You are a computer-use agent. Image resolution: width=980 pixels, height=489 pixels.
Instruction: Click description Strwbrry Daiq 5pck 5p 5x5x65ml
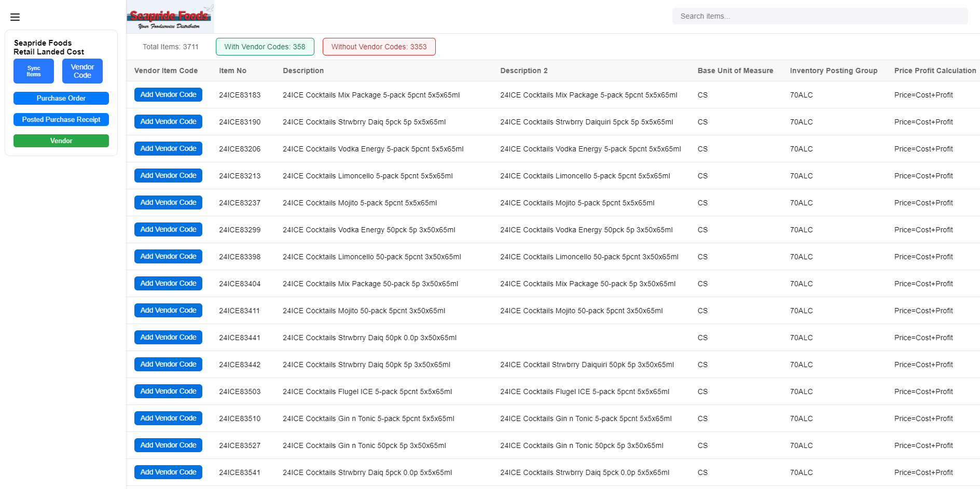click(x=364, y=122)
